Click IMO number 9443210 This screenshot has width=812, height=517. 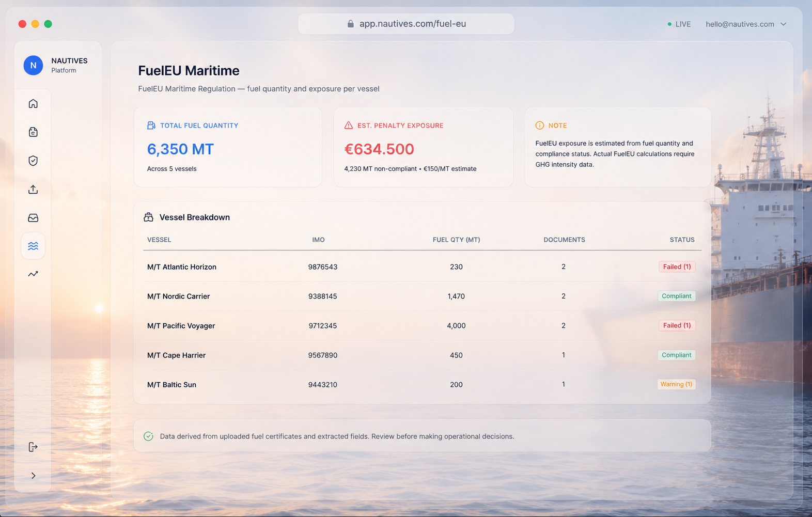pyautogui.click(x=323, y=385)
